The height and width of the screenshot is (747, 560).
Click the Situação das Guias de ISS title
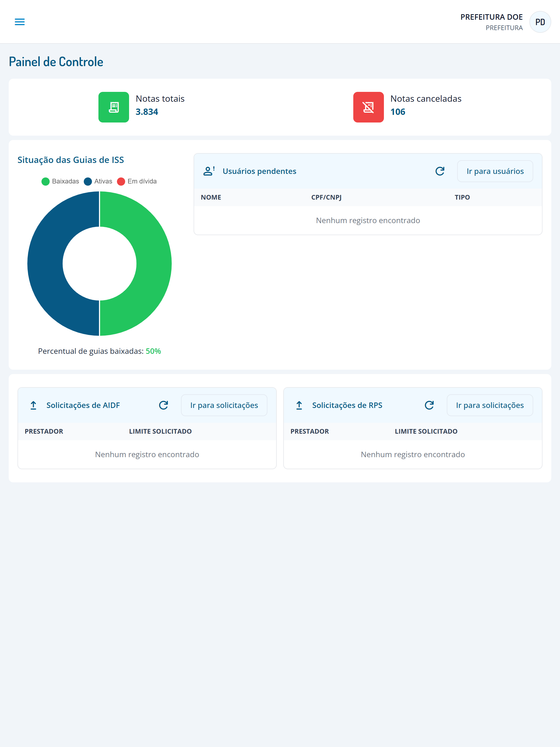(71, 160)
